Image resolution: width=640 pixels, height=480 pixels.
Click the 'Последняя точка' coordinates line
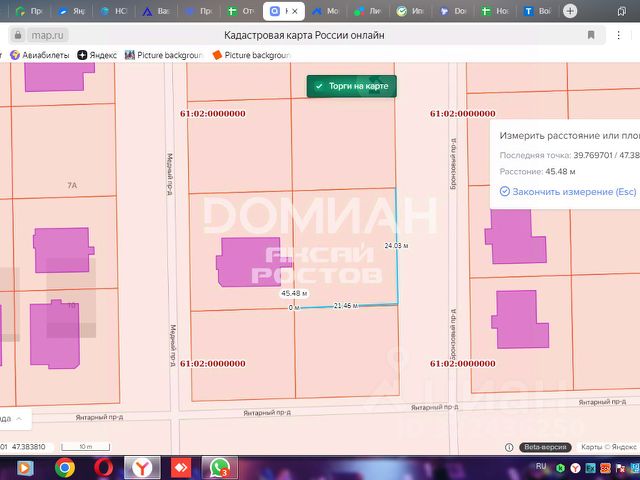point(569,155)
